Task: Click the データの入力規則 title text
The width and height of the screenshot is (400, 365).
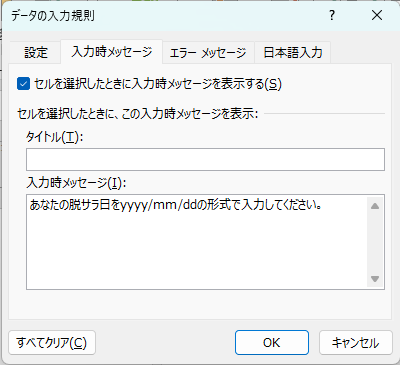Action: pos(53,15)
